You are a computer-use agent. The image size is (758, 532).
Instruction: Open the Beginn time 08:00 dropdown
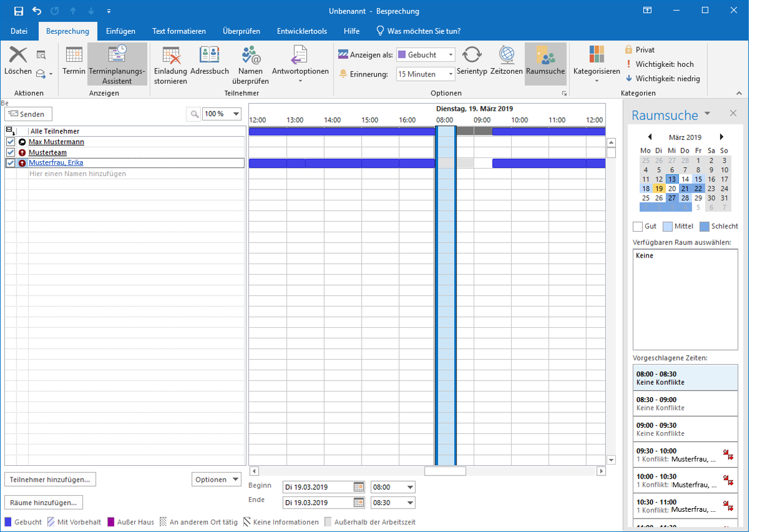410,488
